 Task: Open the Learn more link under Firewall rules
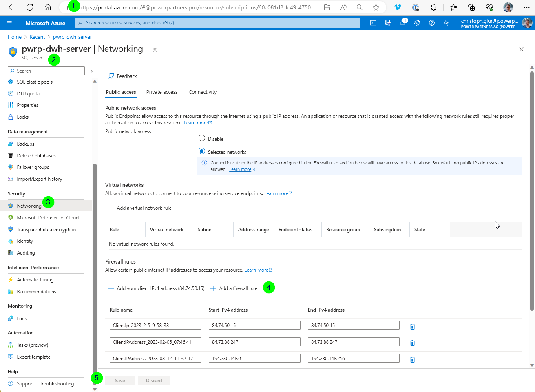[x=258, y=270]
